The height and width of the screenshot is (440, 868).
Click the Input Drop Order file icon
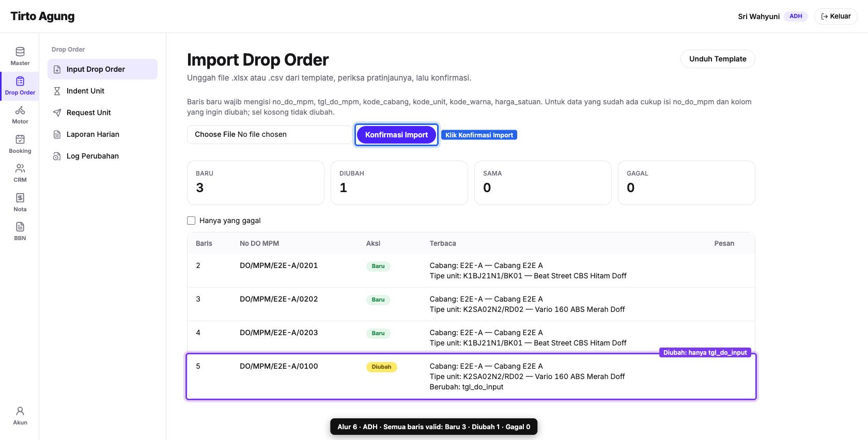(57, 69)
